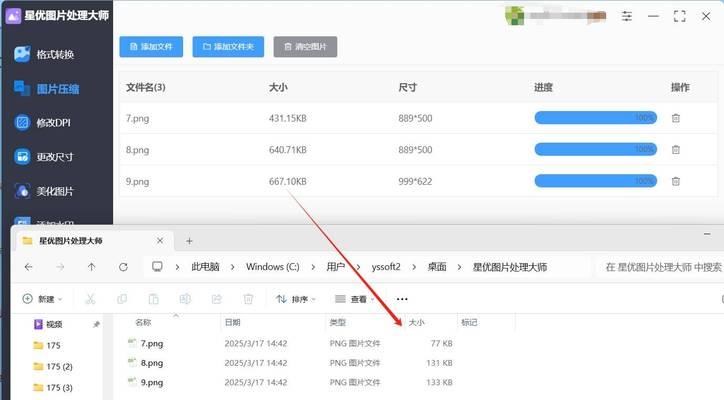Click the 7.png progress bar
This screenshot has height=400, width=724.
(596, 118)
